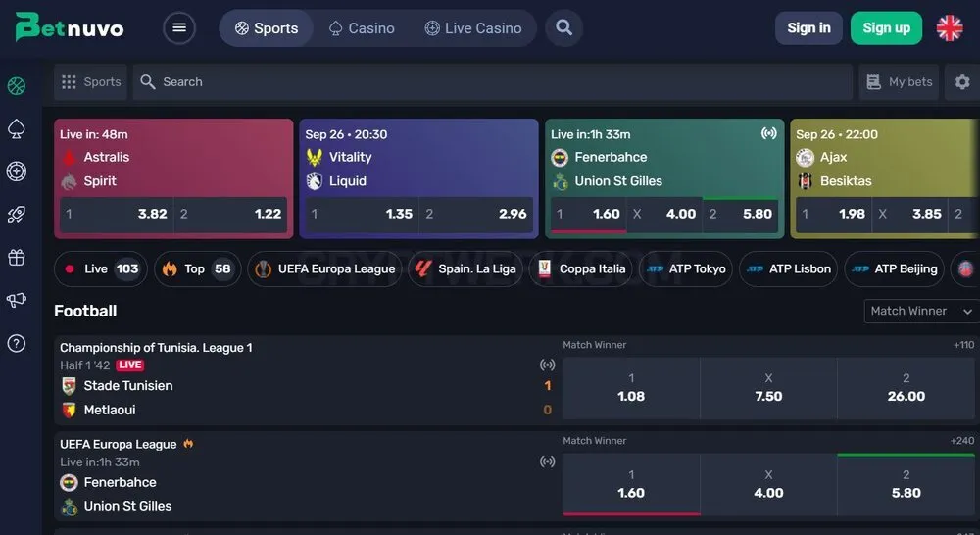
Task: Select Union St Gilles card odds 5.80
Action: (741, 214)
